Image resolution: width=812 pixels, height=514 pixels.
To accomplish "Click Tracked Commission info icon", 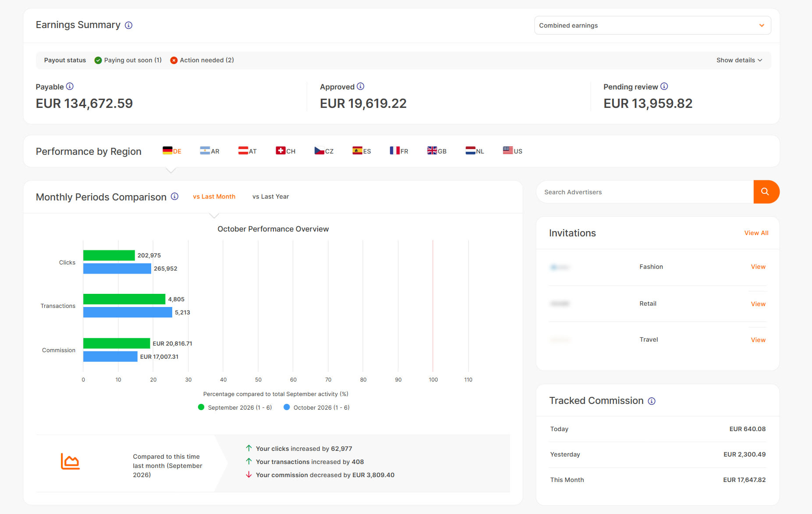I will click(652, 401).
